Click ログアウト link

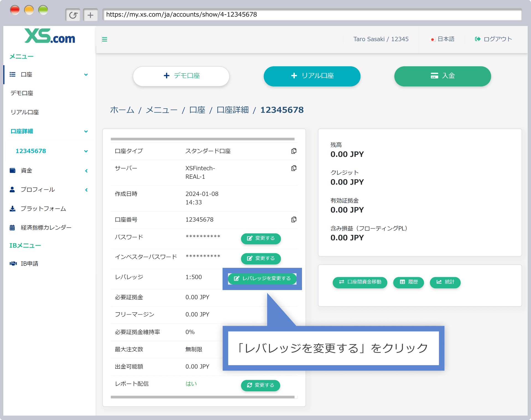pyautogui.click(x=498, y=39)
